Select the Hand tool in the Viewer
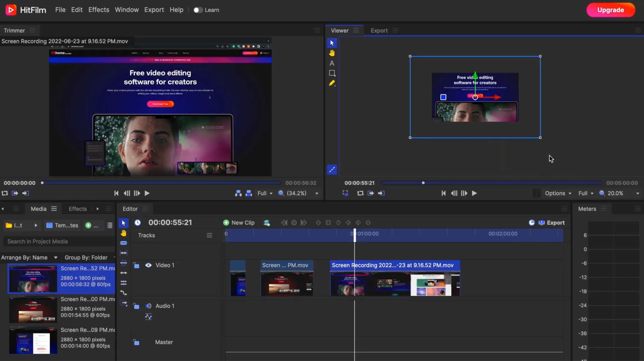This screenshot has height=361, width=644. tap(332, 53)
